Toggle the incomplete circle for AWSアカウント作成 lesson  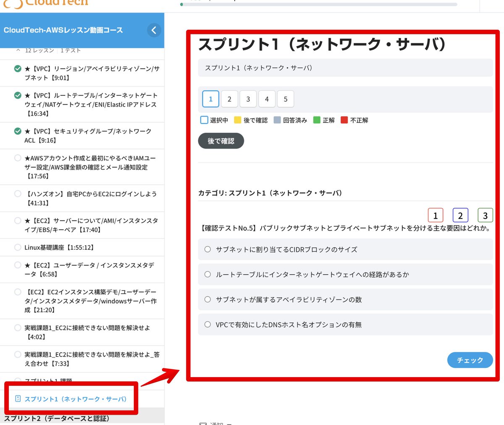tap(18, 158)
